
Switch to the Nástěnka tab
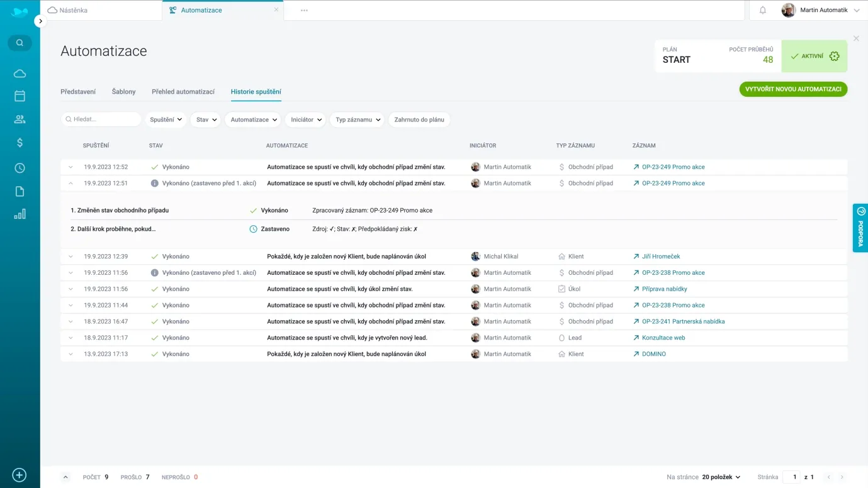73,10
